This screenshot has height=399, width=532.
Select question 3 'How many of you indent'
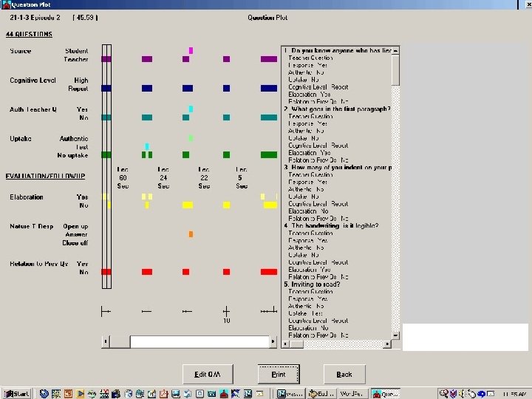338,167
